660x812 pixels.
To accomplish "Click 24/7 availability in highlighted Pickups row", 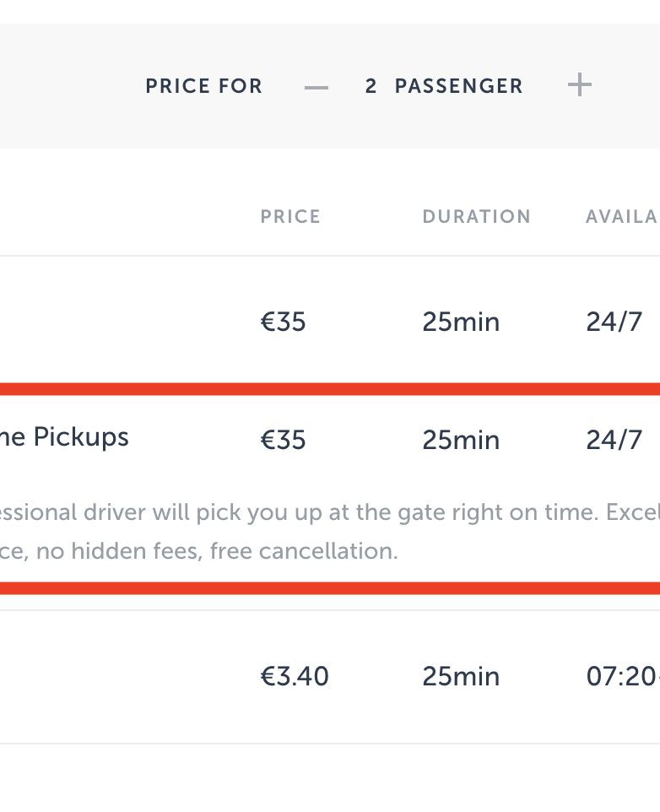I will pyautogui.click(x=614, y=440).
